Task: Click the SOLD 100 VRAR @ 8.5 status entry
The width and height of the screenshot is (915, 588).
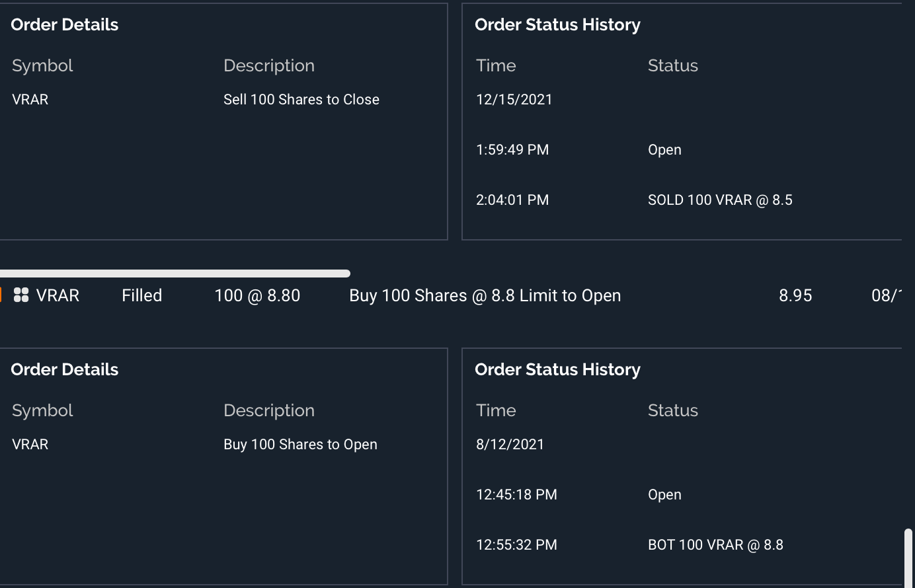Action: [720, 200]
